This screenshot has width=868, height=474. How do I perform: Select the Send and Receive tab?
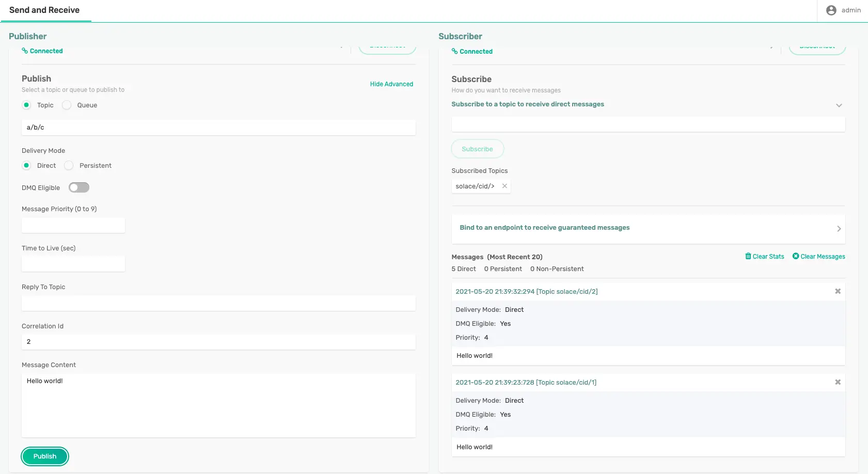[x=45, y=10]
